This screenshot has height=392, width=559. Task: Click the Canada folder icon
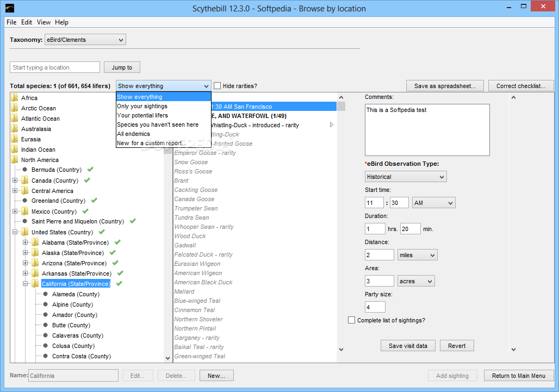coord(24,181)
